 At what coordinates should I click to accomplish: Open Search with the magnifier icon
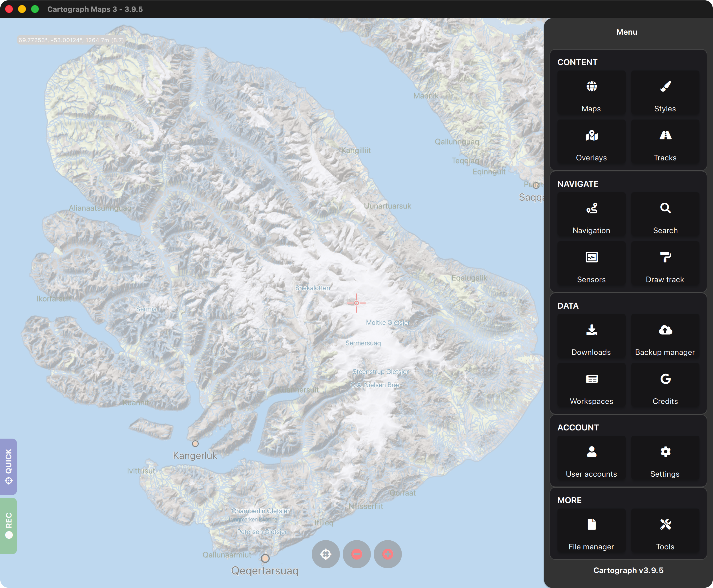tap(665, 215)
